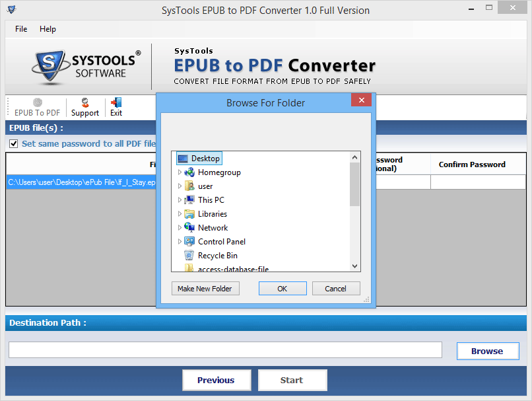Click the Start button
Viewport: 532px width, 401px height.
292,380
